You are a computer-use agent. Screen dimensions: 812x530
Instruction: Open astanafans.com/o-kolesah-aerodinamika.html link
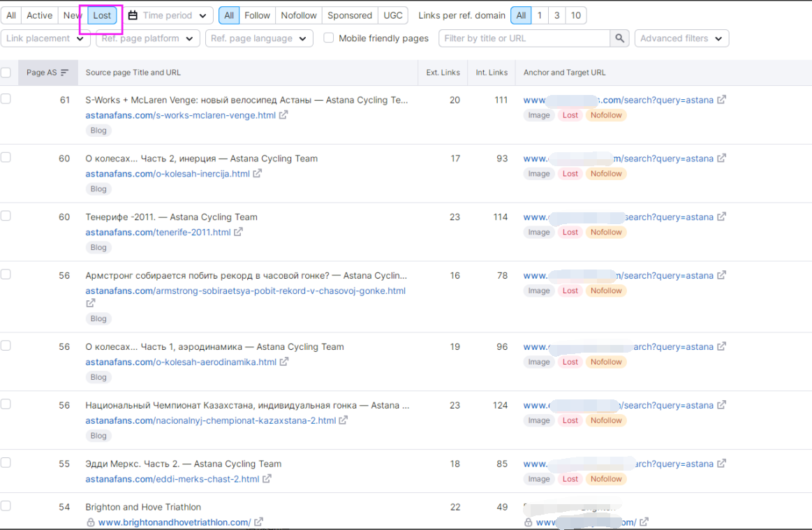[x=181, y=362]
